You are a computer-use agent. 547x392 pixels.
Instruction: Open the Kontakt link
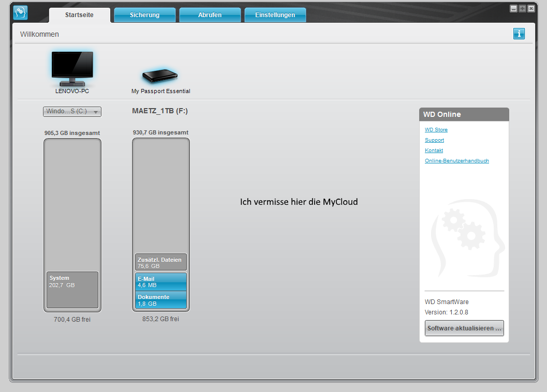pos(434,150)
